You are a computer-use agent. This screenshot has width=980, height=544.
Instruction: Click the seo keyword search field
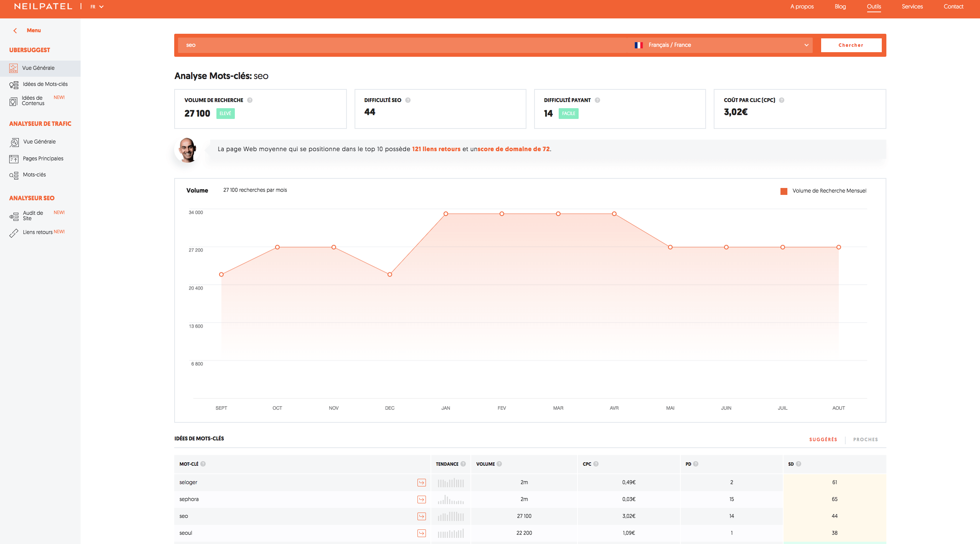(x=403, y=45)
